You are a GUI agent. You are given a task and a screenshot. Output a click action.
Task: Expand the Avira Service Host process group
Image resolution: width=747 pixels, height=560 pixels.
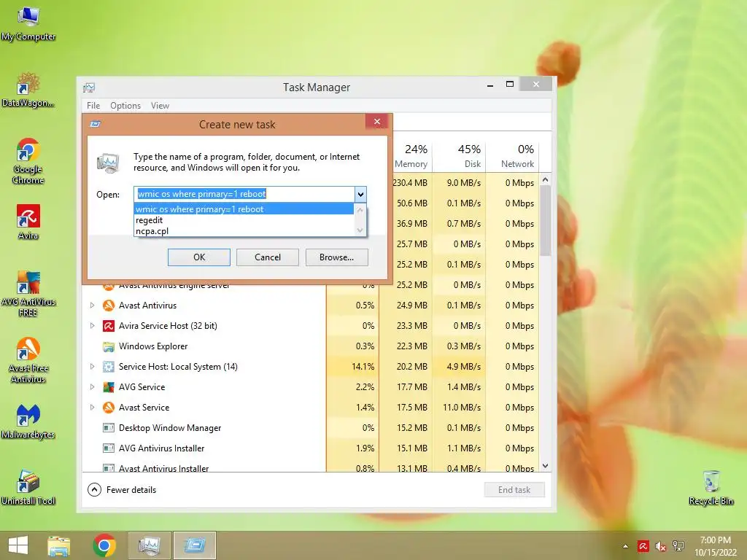pos(93,326)
